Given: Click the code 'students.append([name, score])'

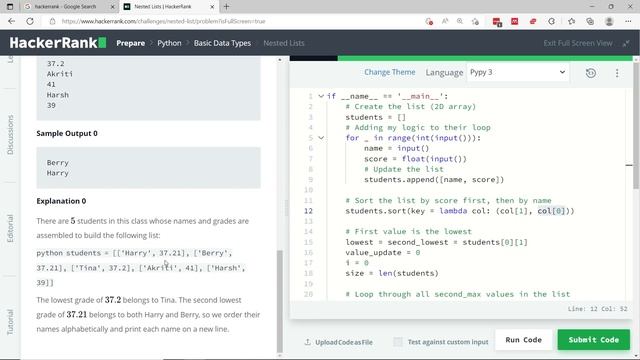Looking at the screenshot, I should (x=434, y=180).
